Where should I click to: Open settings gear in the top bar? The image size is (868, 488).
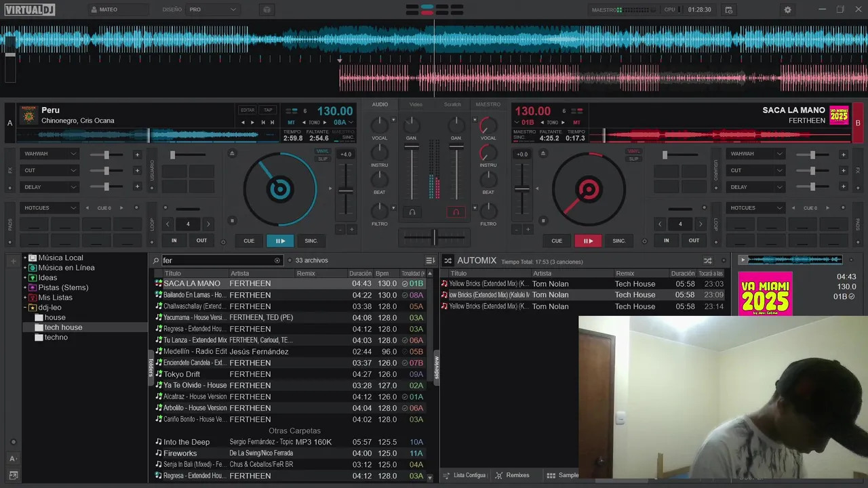point(787,10)
